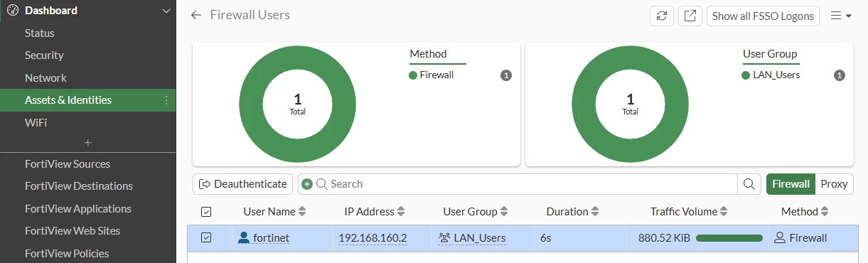Open widget in new window icon
This screenshot has width=868, height=263.
coord(690,16)
